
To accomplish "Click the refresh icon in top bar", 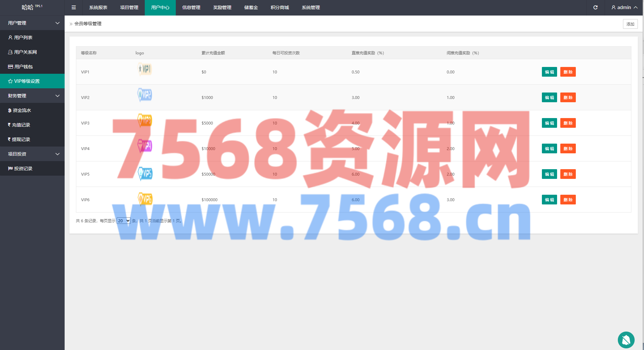I will [595, 7].
